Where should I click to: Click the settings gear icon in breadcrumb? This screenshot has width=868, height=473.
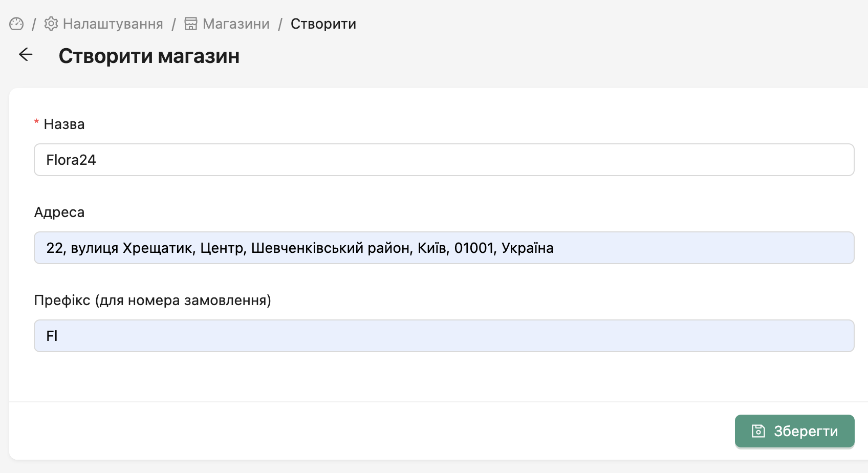pos(51,24)
